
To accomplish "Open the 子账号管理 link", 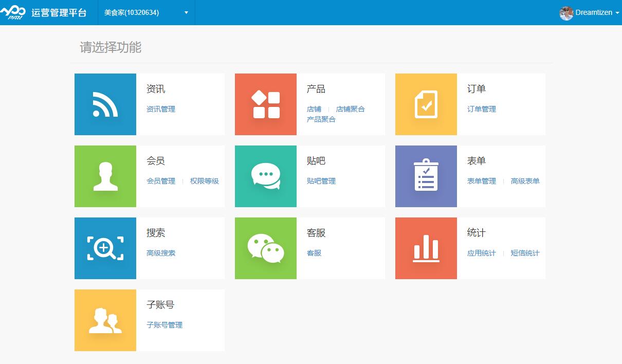I will (x=164, y=325).
